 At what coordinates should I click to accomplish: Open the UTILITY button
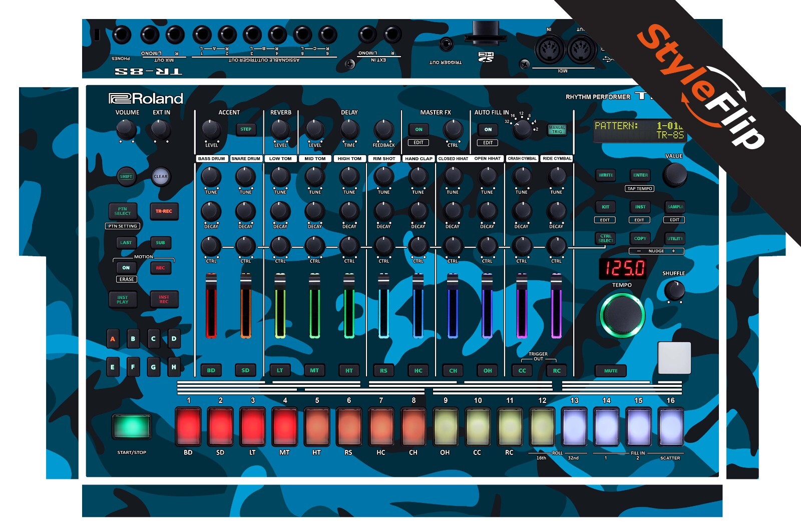pyautogui.click(x=675, y=238)
